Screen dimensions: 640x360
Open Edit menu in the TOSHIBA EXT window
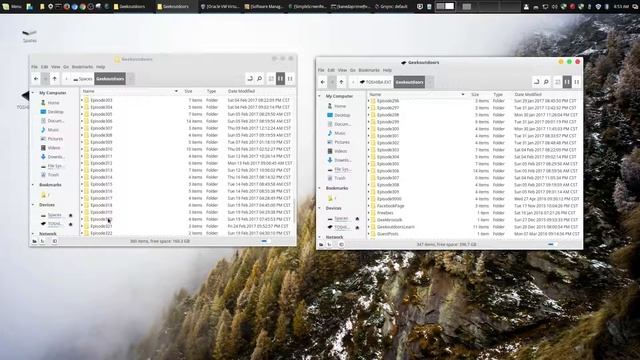331,70
